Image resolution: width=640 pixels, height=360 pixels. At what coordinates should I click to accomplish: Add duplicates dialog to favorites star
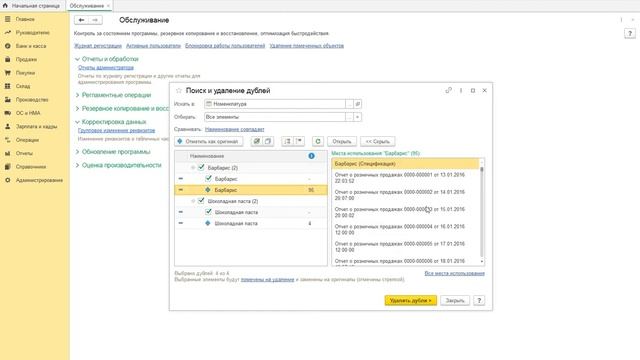(179, 91)
